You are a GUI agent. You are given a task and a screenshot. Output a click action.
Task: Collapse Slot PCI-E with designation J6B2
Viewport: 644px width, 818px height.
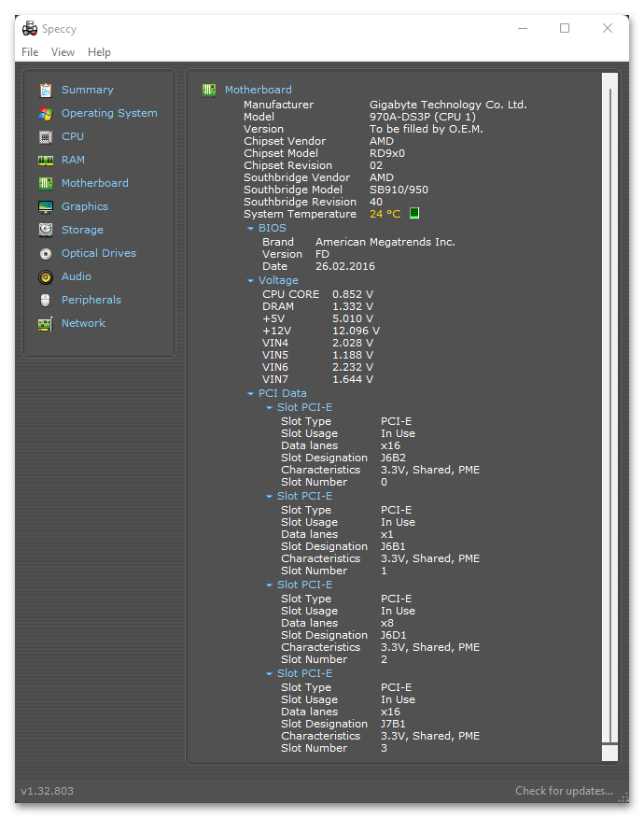pos(269,408)
